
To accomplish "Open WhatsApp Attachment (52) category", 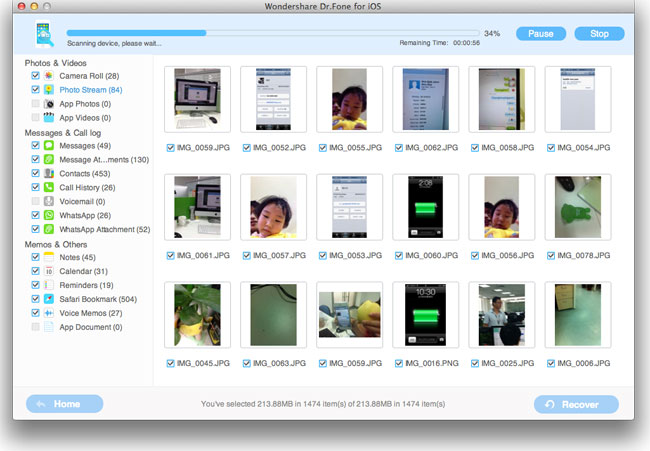I will pyautogui.click(x=104, y=229).
